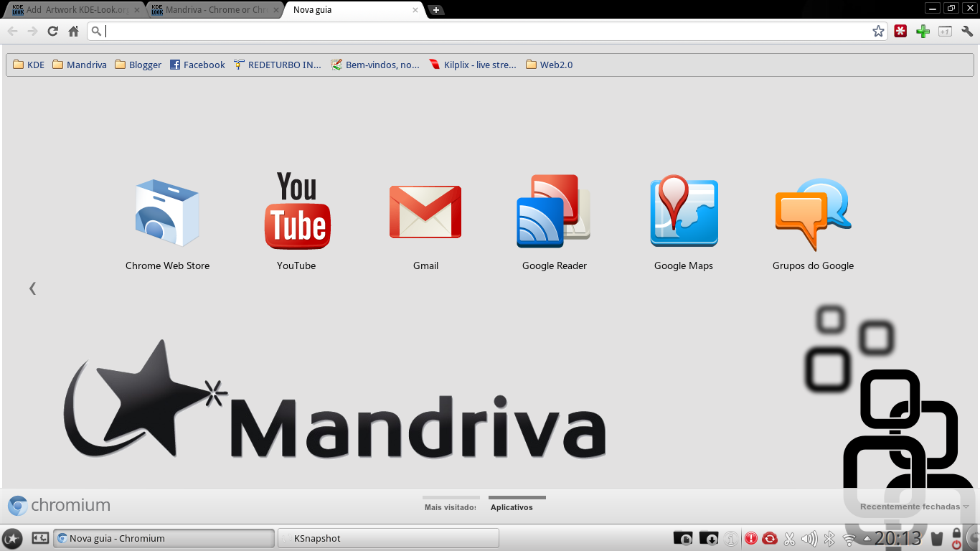
Task: Open the KDE bookmarks folder
Action: (29, 65)
